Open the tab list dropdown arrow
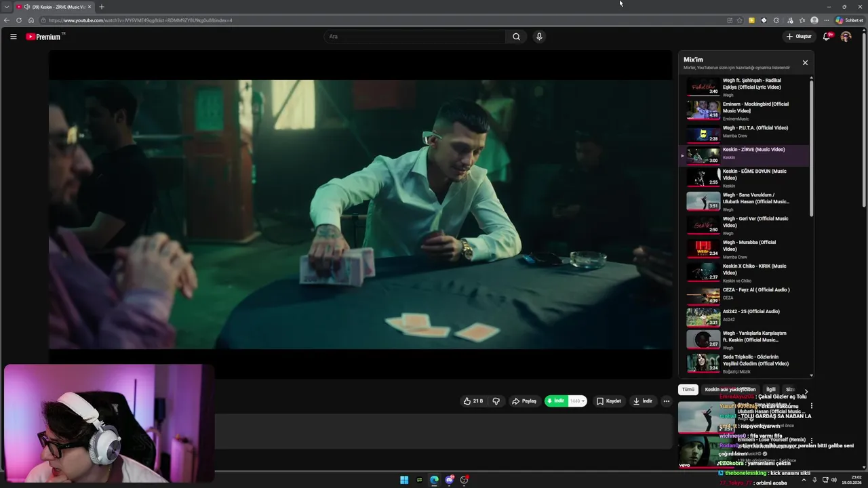The height and width of the screenshot is (488, 868). [6, 7]
